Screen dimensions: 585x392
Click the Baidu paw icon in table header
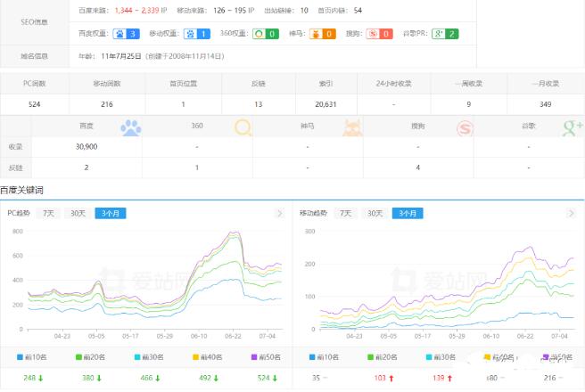tap(131, 127)
